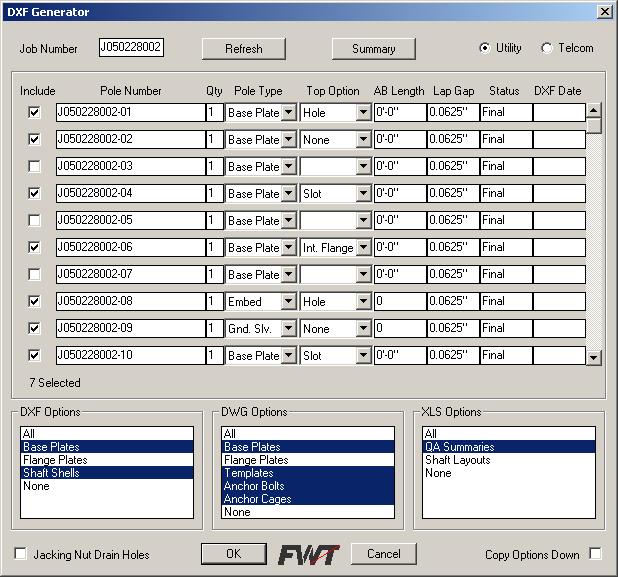This screenshot has height=577, width=618.
Task: Click the DXF Date column header
Action: [557, 91]
